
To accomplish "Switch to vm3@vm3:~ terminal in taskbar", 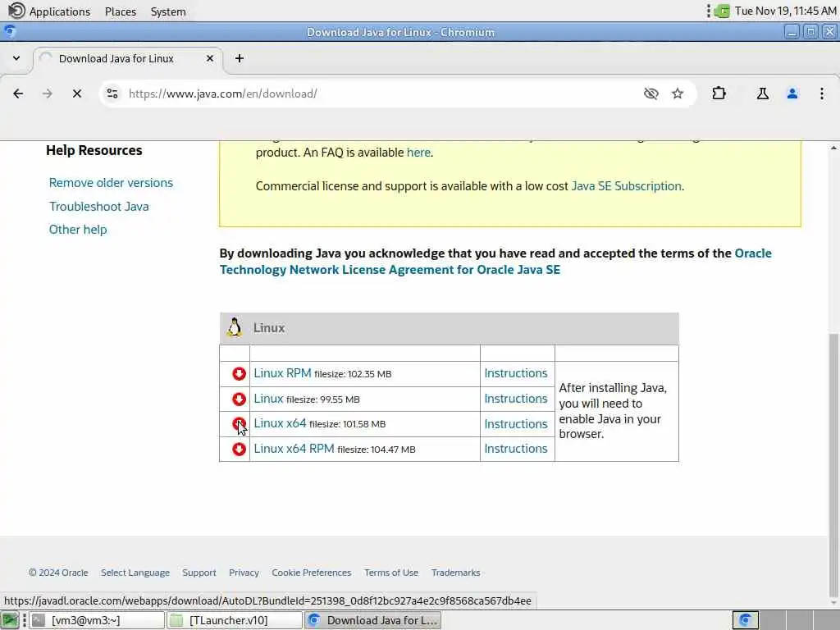I will pyautogui.click(x=97, y=620).
